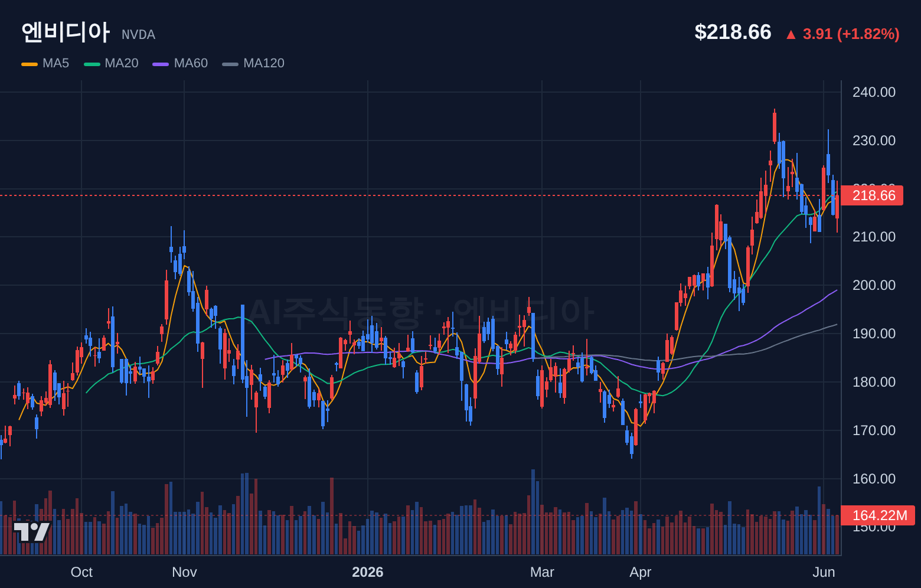Click the Apr date axis label
This screenshot has height=588, width=921.
coord(641,572)
